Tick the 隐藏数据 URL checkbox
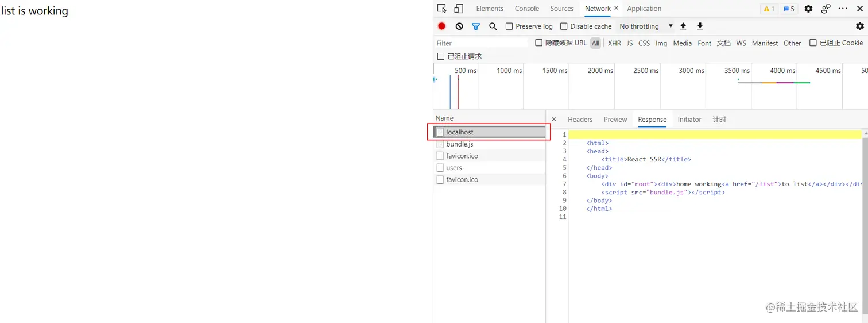Viewport: 868px width, 323px height. [538, 43]
